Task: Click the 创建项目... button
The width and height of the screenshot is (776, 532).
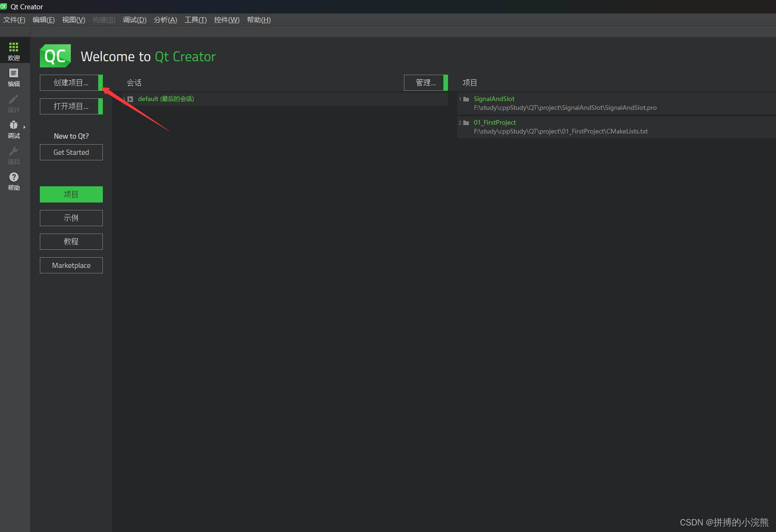Action: (71, 82)
